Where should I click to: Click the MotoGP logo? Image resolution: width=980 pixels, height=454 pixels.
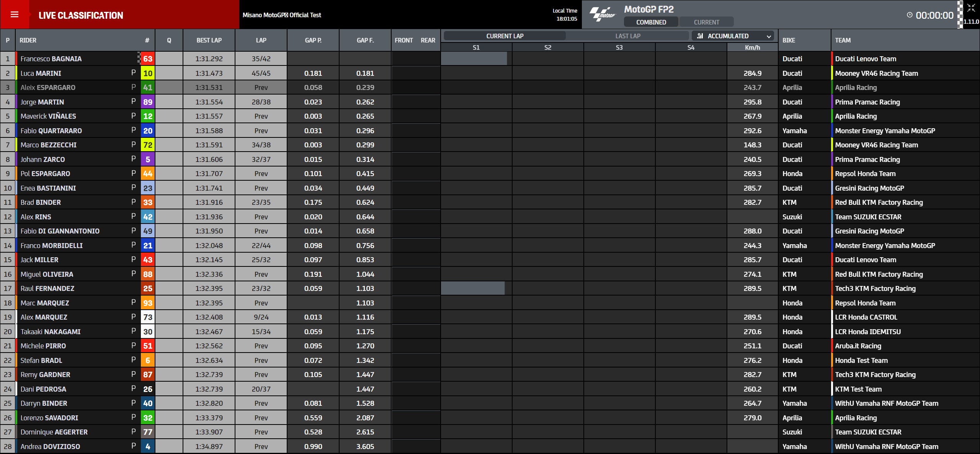pos(603,15)
